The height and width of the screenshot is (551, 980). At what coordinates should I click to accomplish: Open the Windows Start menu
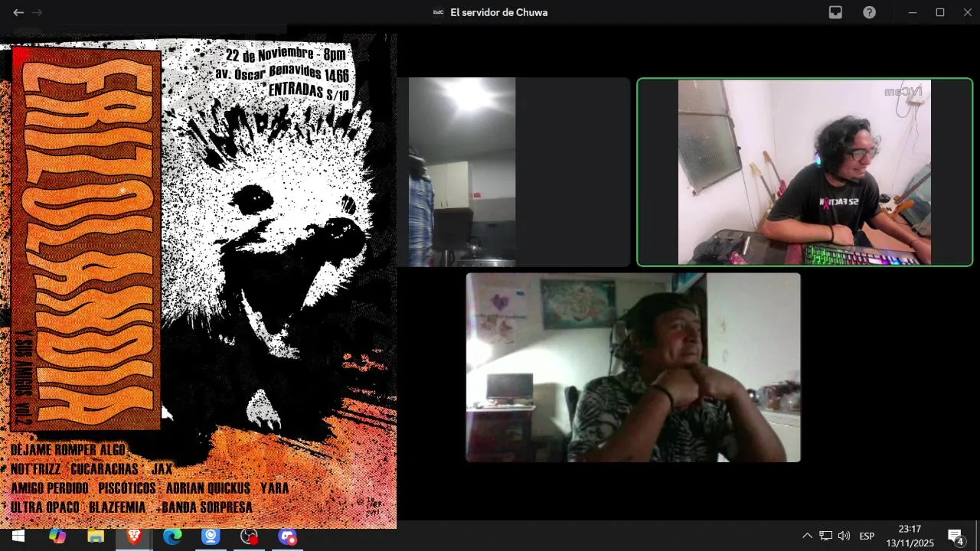[x=18, y=536]
